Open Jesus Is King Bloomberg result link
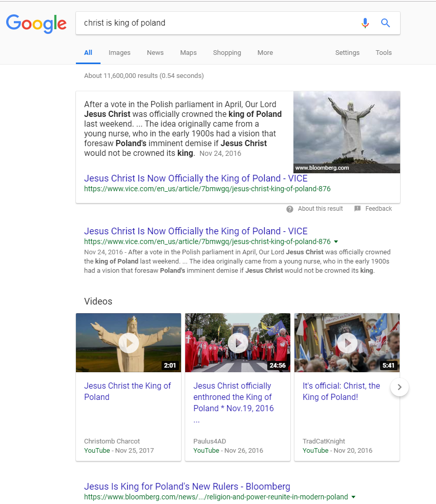This screenshot has width=436, height=504. point(187,487)
